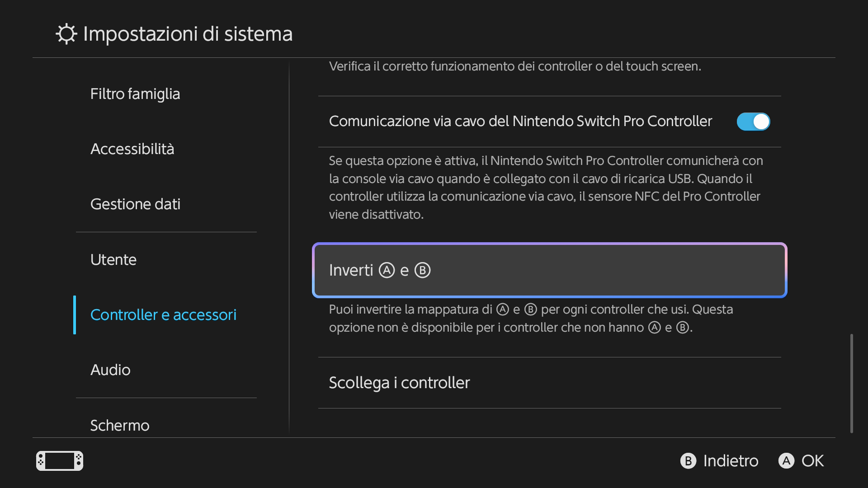Click the circled B icon in Inverti option
Viewport: 868px width, 488px height.
[422, 270]
